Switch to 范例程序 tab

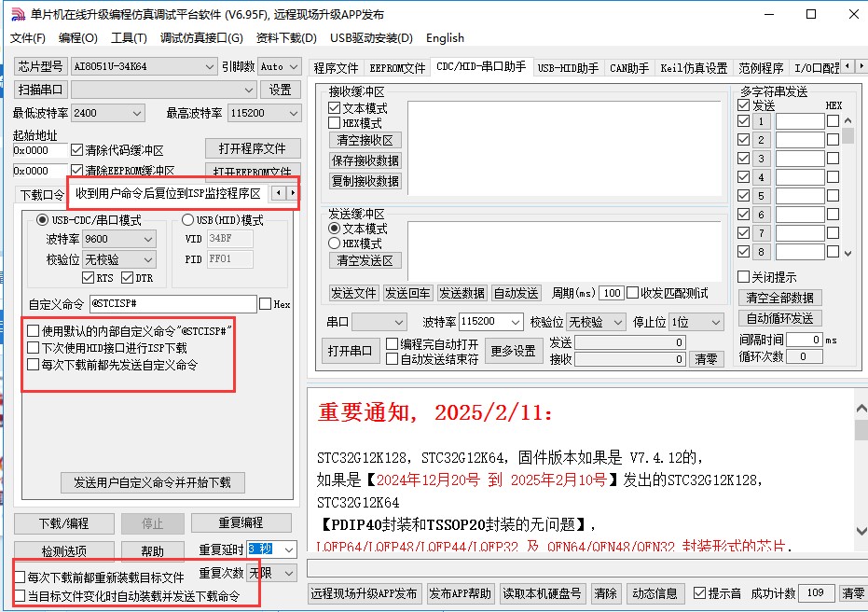tap(761, 68)
